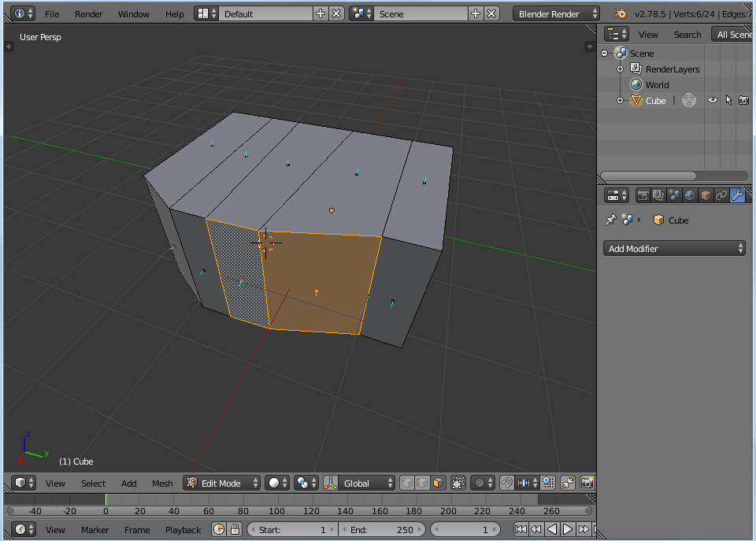Expand the Cube entry in the Outliner
This screenshot has height=541, width=756.
619,100
